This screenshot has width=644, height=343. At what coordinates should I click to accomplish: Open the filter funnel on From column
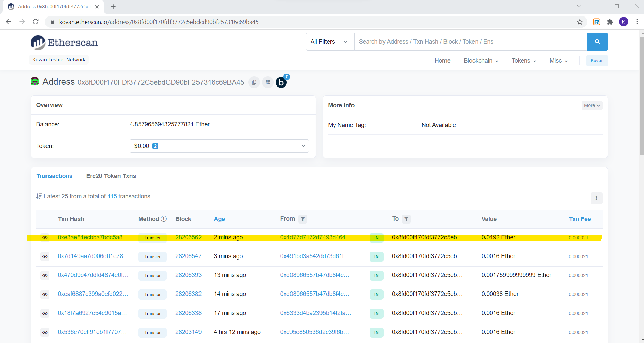coord(302,219)
